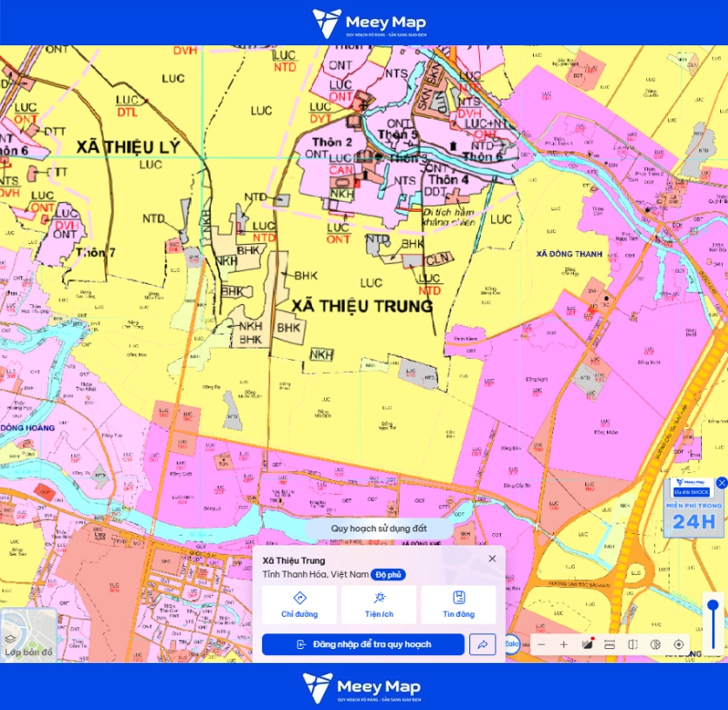The width and height of the screenshot is (728, 710).
Task: Toggle the planning layer notification icon
Action: (x=587, y=644)
